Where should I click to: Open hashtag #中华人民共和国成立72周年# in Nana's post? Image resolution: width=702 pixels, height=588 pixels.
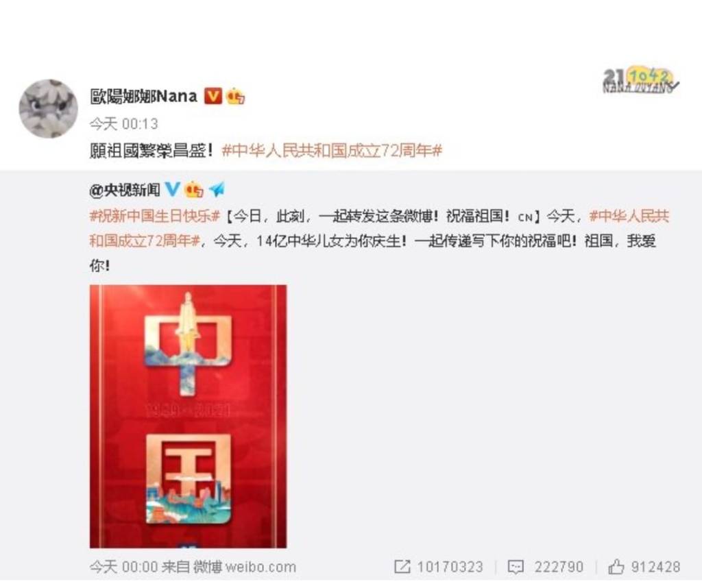tap(332, 151)
